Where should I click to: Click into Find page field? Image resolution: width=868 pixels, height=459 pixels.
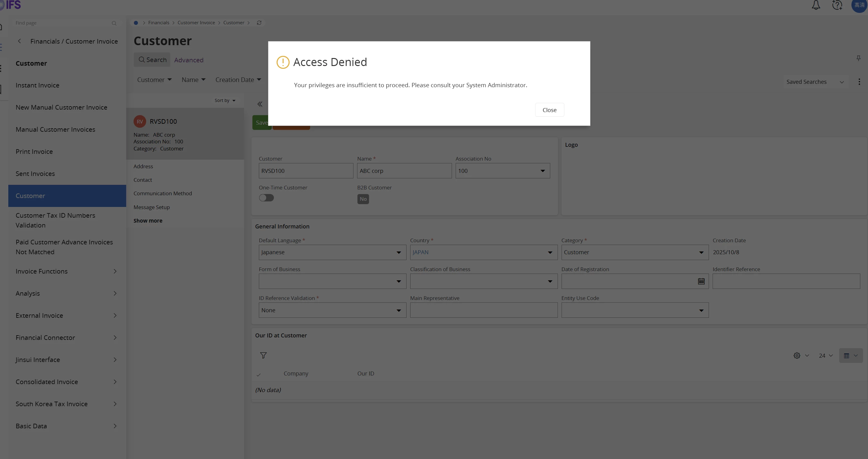point(62,23)
